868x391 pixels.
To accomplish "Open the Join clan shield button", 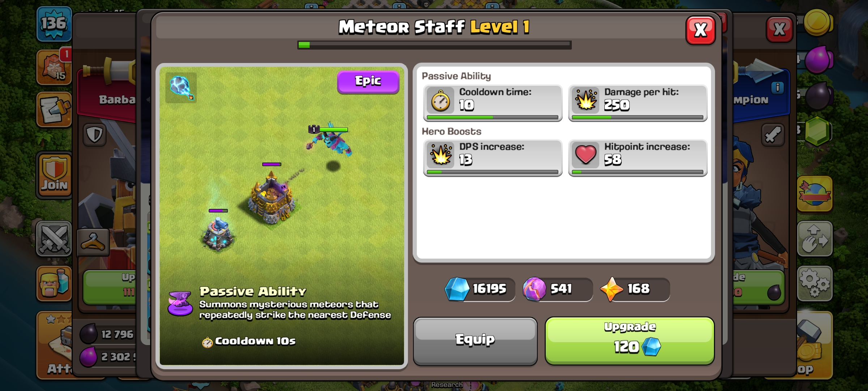I will 54,175.
